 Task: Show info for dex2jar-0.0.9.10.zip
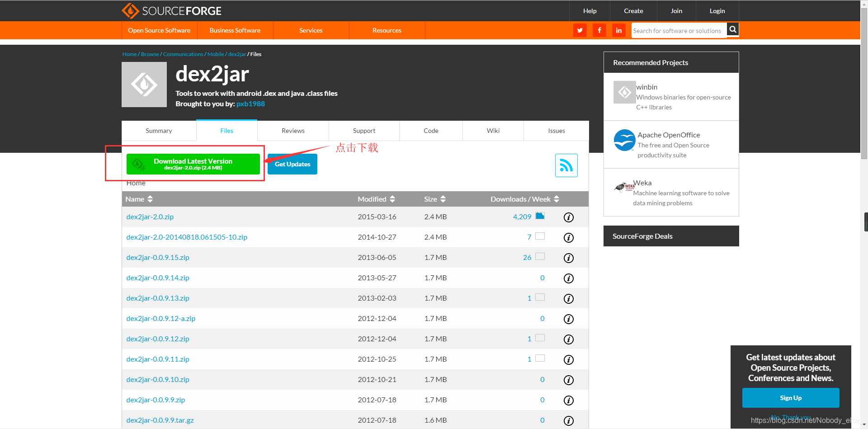click(569, 380)
